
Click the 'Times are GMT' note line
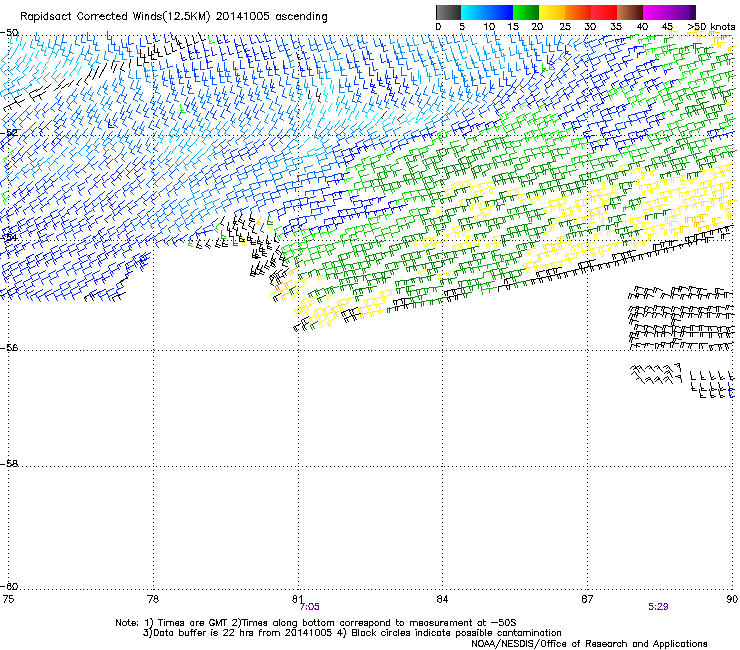tap(316, 623)
